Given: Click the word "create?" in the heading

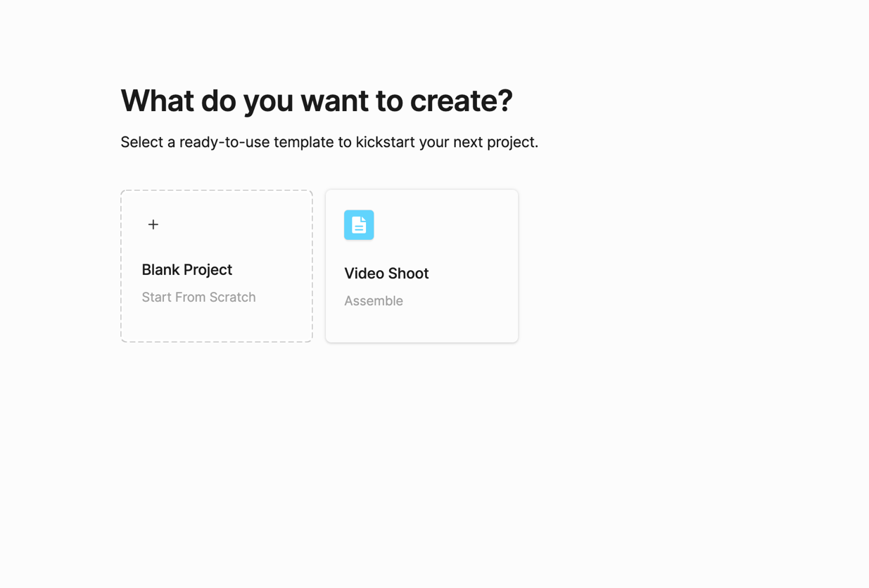Looking at the screenshot, I should coord(462,101).
